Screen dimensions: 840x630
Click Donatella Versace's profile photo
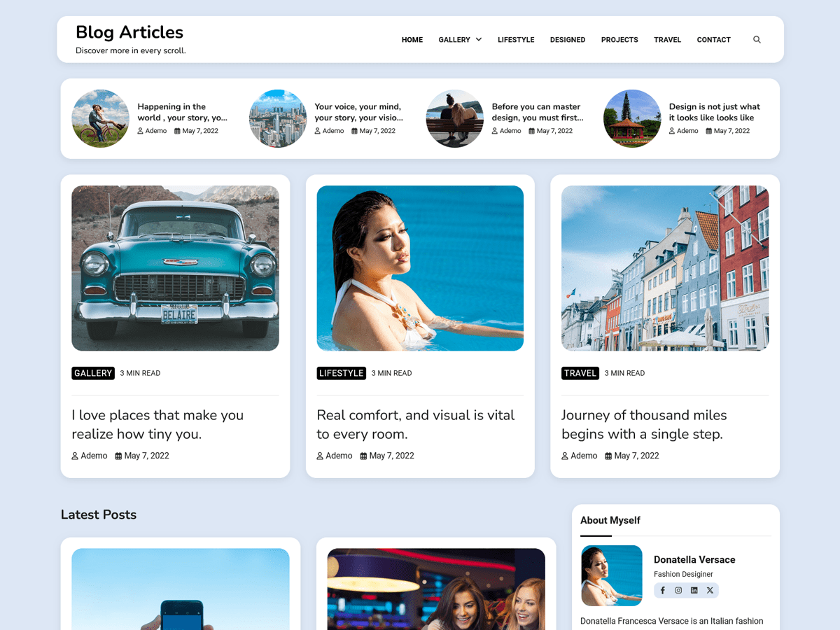coord(611,575)
